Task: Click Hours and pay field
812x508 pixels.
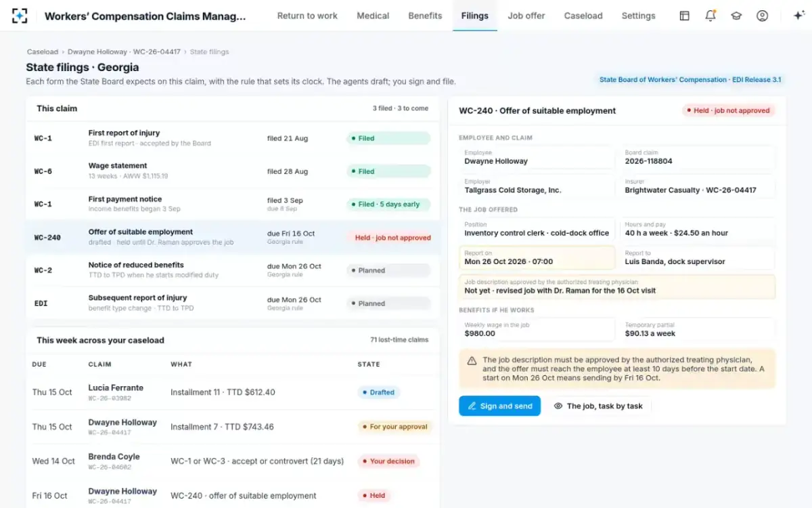Action: pyautogui.click(x=698, y=229)
